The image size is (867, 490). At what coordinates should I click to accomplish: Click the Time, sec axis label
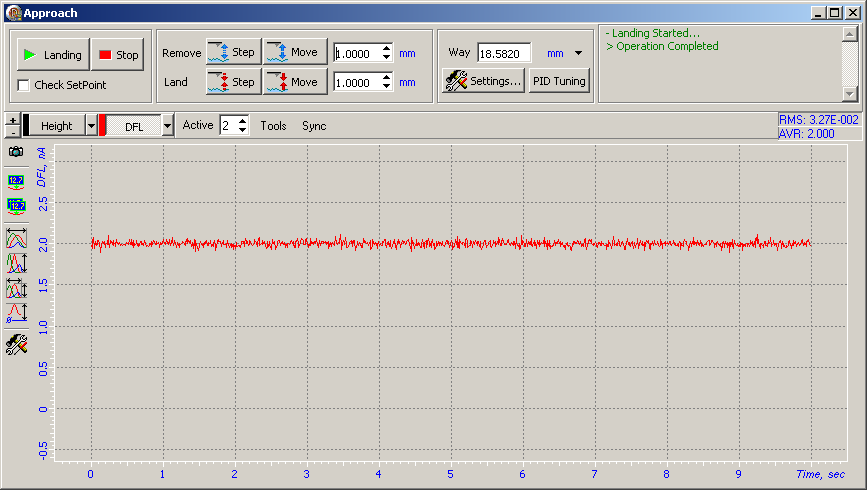(x=821, y=474)
